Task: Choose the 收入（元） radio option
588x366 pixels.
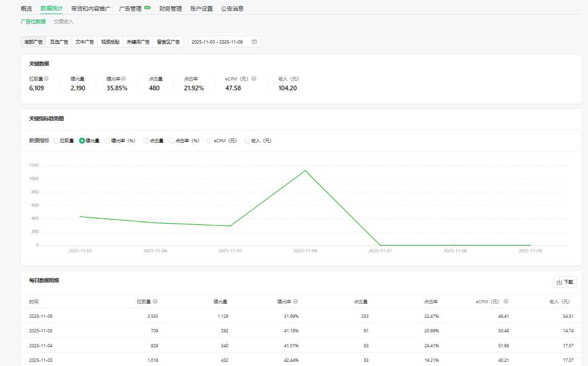Action: (x=247, y=140)
